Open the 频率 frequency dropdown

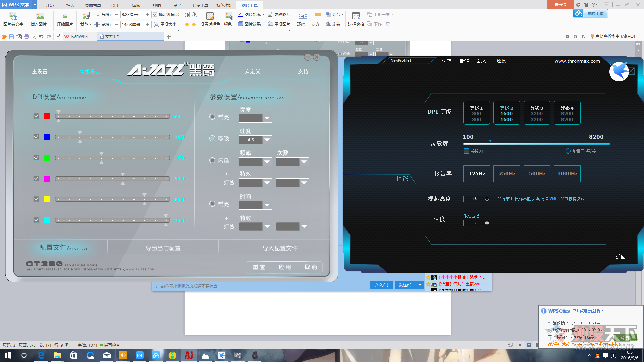pos(256,162)
